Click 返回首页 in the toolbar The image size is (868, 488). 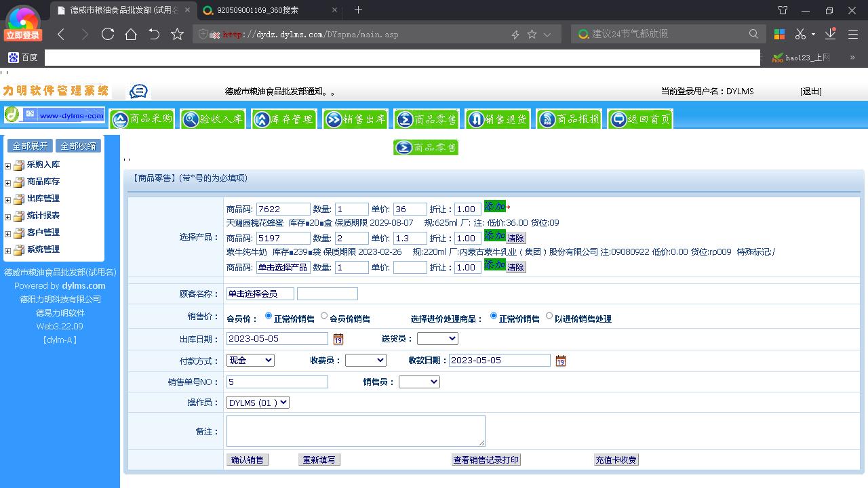tap(639, 119)
